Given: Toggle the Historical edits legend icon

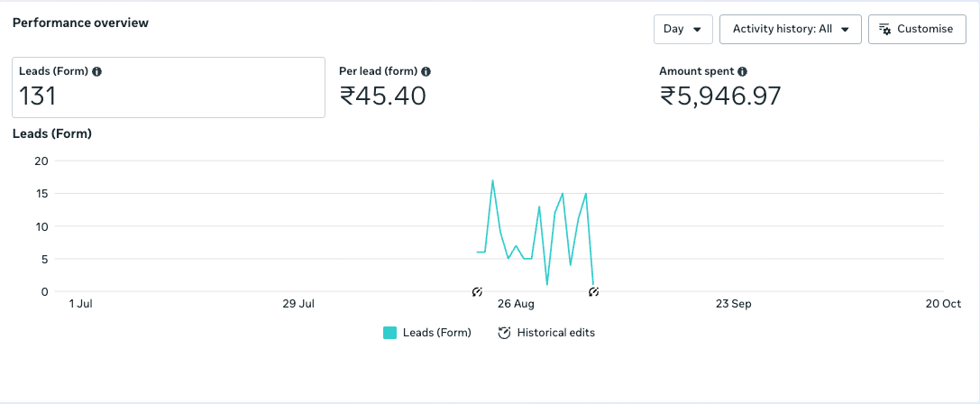Looking at the screenshot, I should point(504,333).
